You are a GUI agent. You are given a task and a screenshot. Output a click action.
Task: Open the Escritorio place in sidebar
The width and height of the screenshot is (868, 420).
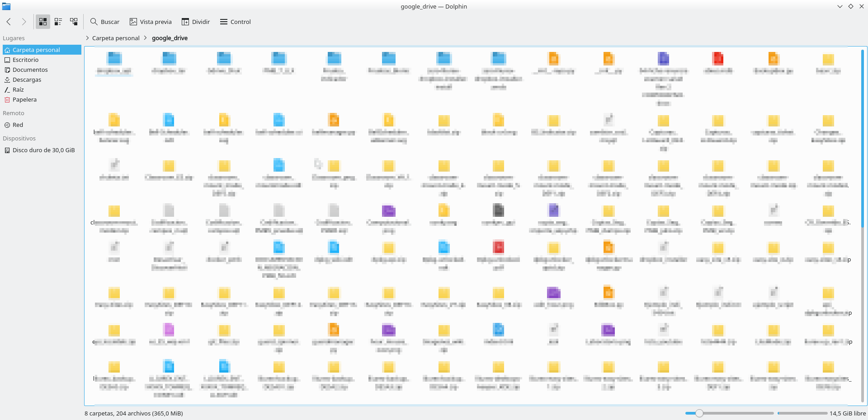25,60
